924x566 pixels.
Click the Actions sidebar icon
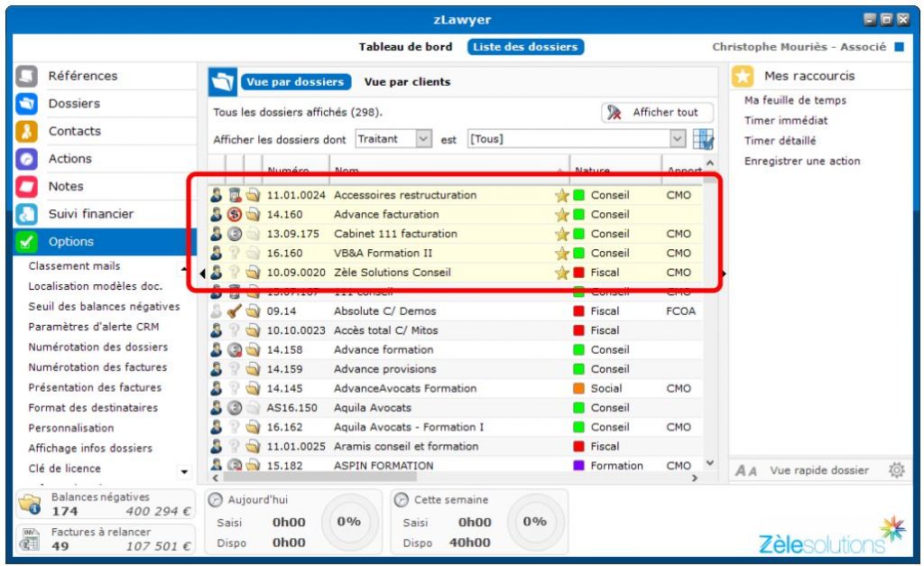[x=26, y=159]
